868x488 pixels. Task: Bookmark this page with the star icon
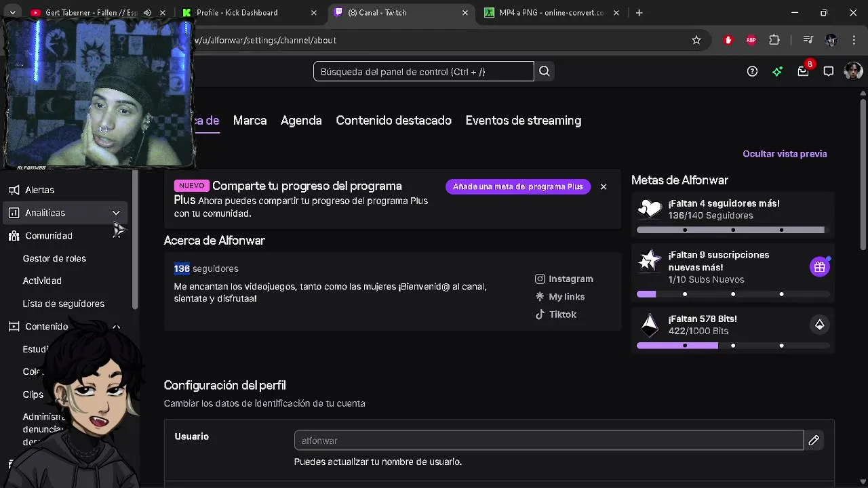[x=696, y=40]
